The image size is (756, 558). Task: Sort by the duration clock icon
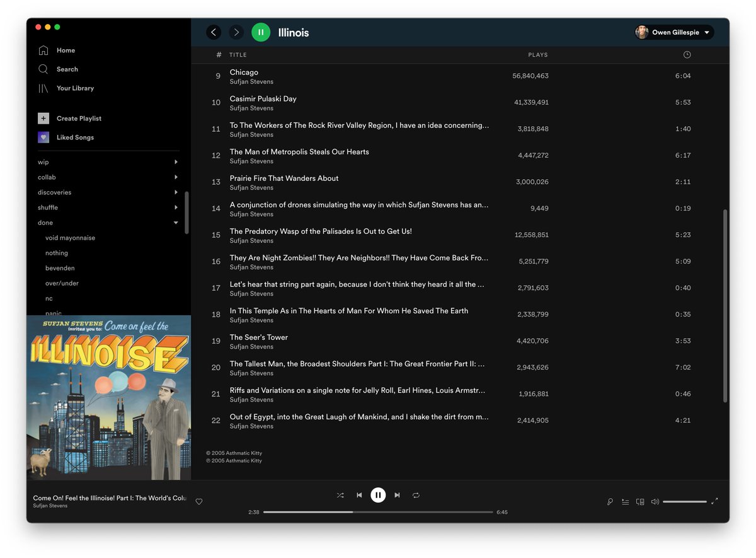pos(687,55)
